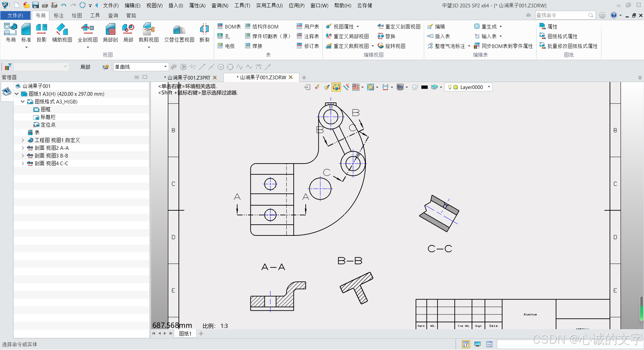Click the 图纸1 sheet tab at bottom
644x350 pixels.
185,334
